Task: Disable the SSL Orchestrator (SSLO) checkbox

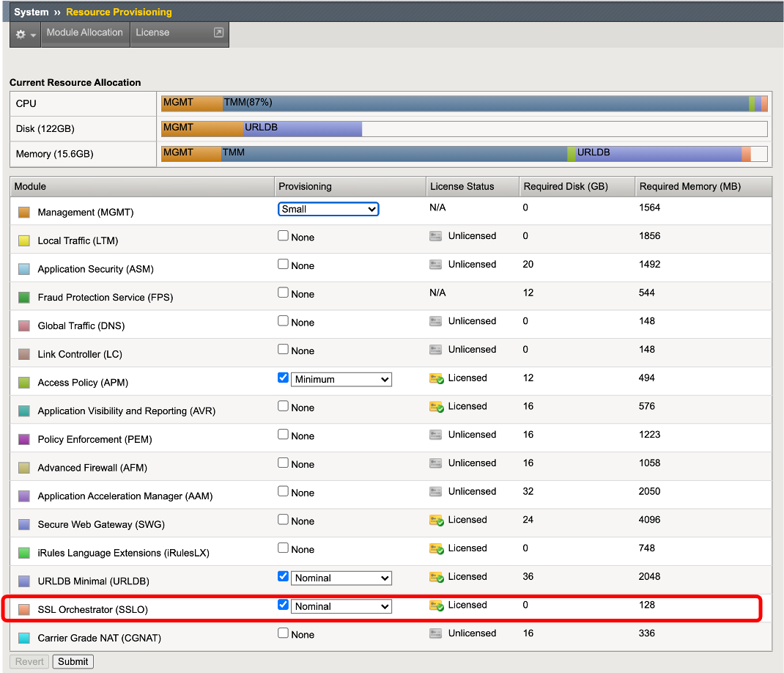Action: 283,605
